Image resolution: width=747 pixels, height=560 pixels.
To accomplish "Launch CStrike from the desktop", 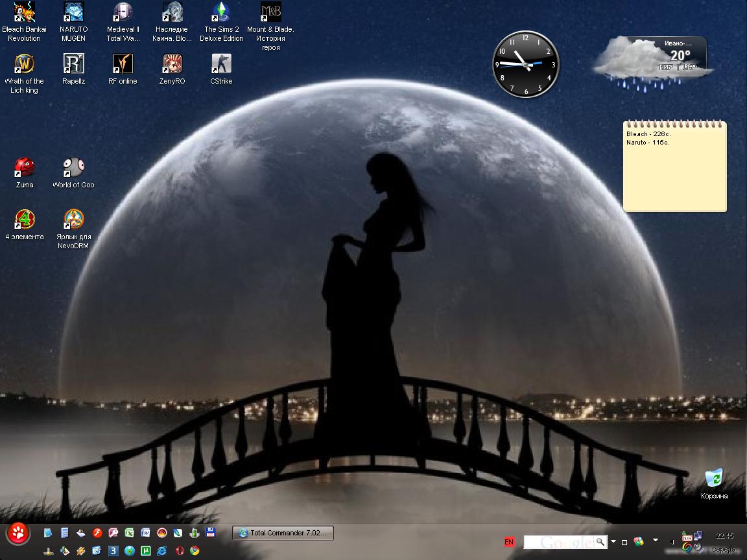I will (221, 64).
